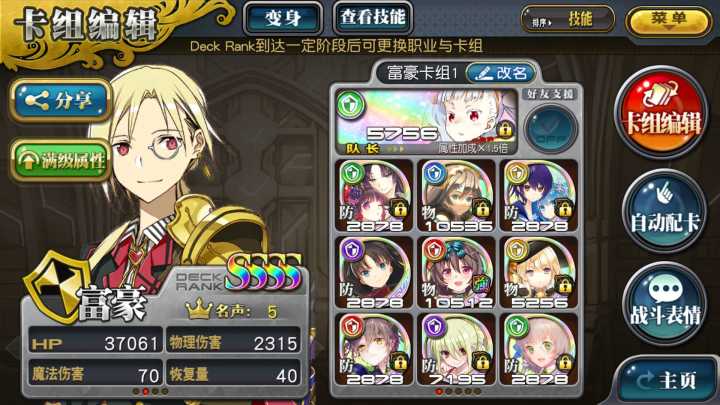720x405 pixels.
Task: Tap the lock icon on leader card
Action: click(505, 130)
